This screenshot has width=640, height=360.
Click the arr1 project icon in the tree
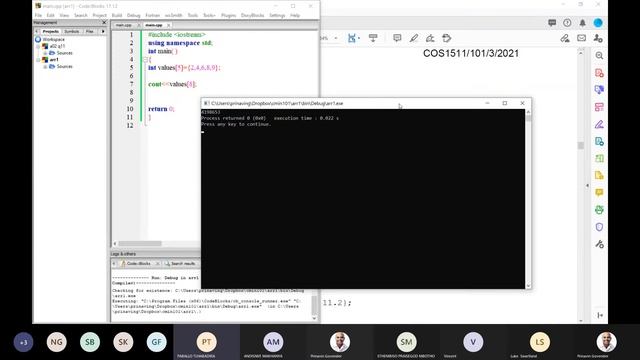click(45, 60)
